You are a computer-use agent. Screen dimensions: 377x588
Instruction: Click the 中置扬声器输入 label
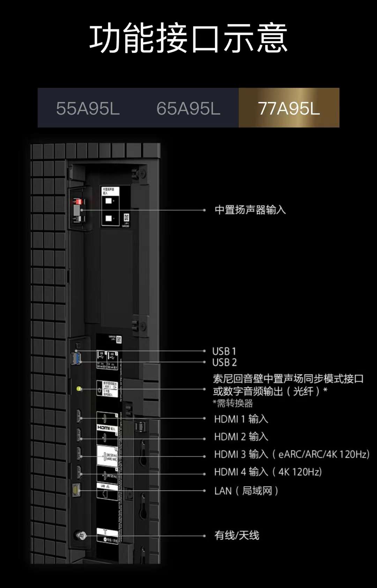(250, 210)
